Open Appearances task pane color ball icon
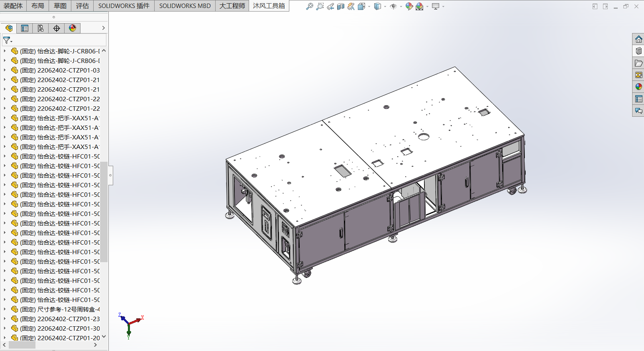Image resolution: width=644 pixels, height=351 pixels. point(638,87)
